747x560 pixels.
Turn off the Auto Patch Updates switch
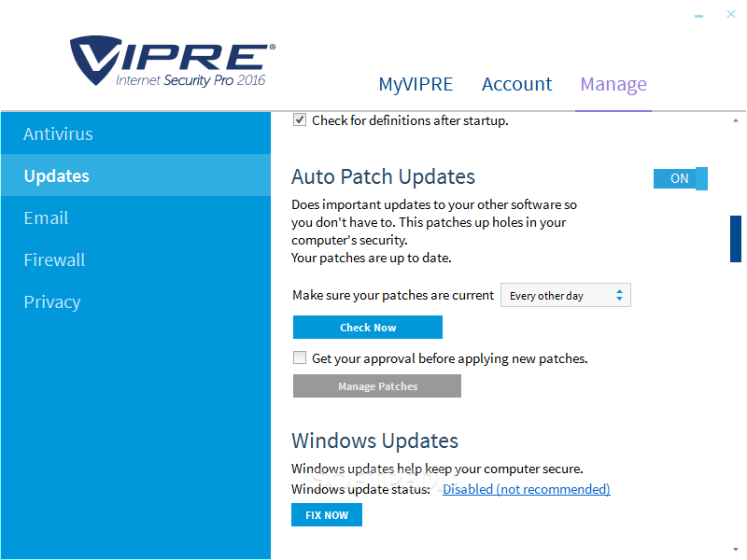click(681, 178)
